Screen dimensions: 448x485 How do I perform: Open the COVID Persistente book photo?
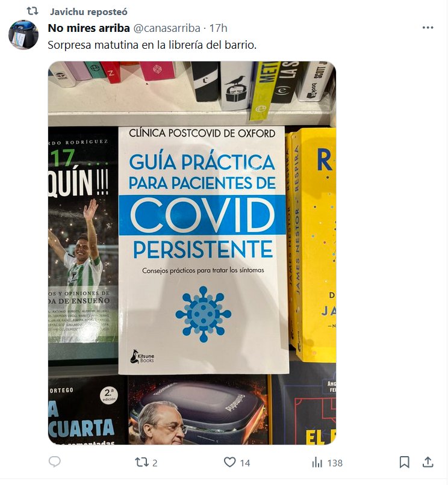click(192, 253)
